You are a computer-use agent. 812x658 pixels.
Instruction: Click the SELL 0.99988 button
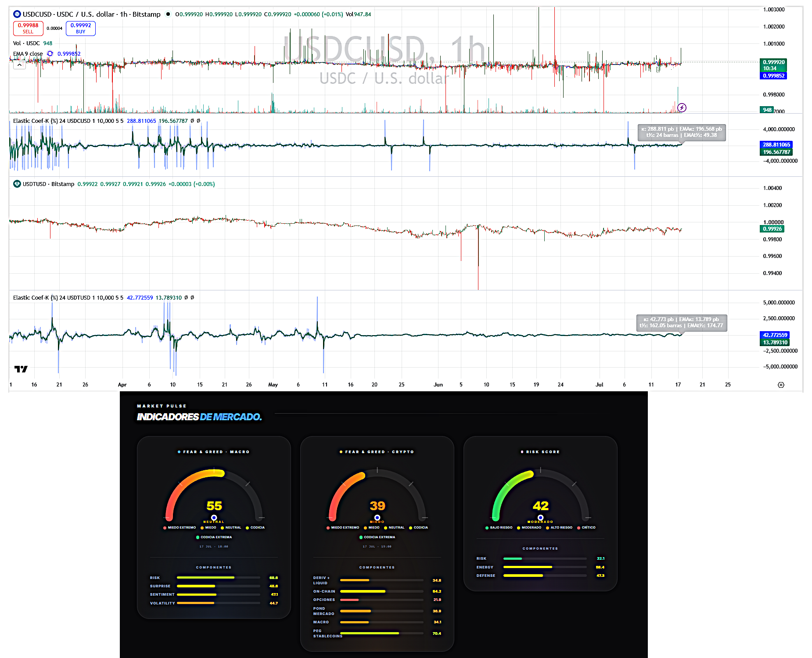28,28
